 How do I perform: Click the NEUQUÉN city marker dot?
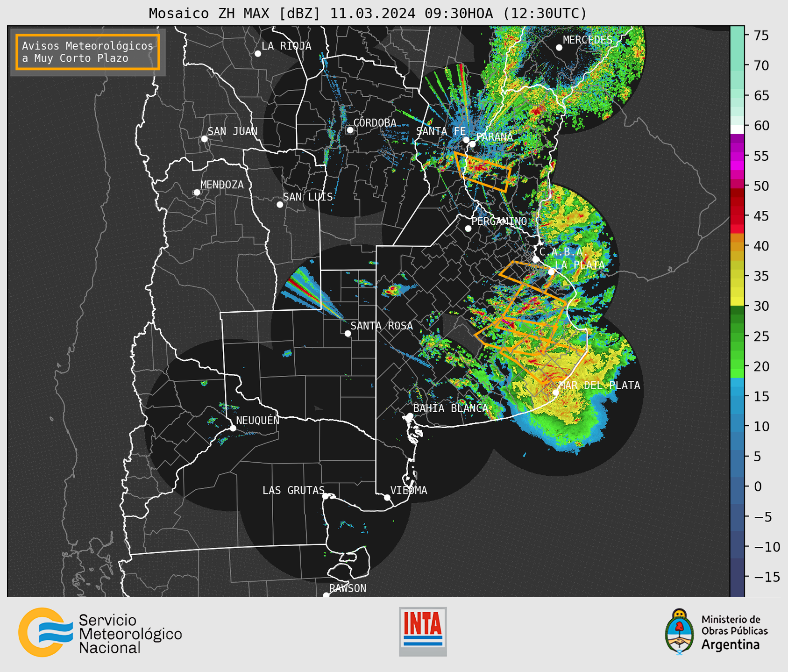pos(233,428)
